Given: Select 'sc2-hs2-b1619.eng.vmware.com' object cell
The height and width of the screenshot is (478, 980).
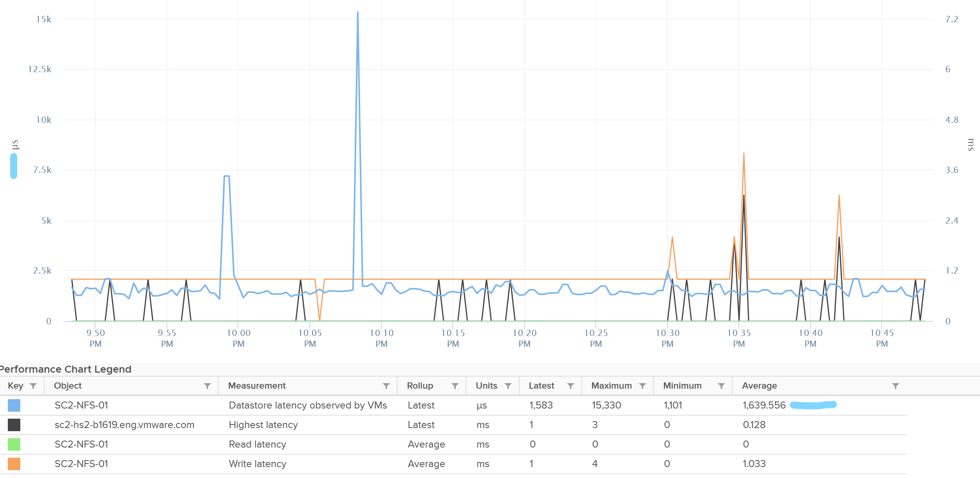Looking at the screenshot, I should pyautogui.click(x=124, y=425).
